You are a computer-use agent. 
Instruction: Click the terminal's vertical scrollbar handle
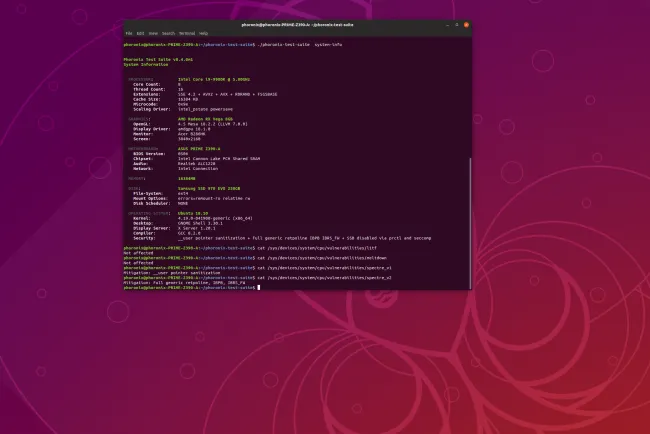coord(470,223)
